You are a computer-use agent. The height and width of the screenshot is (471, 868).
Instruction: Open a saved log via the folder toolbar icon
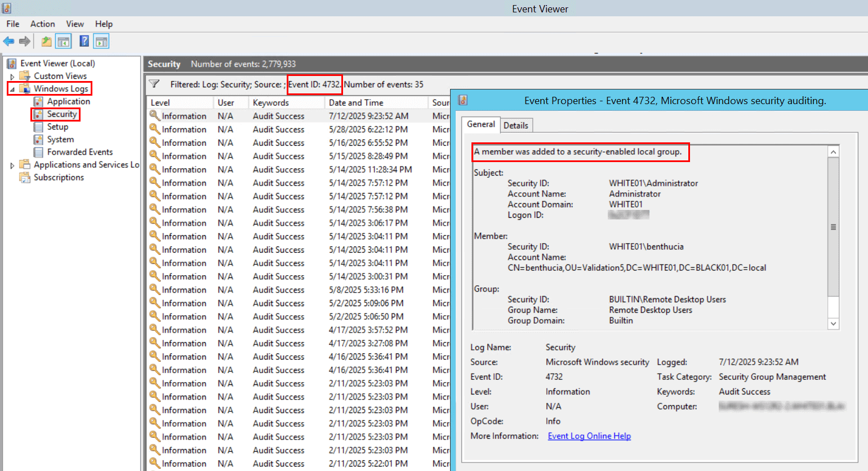click(46, 41)
